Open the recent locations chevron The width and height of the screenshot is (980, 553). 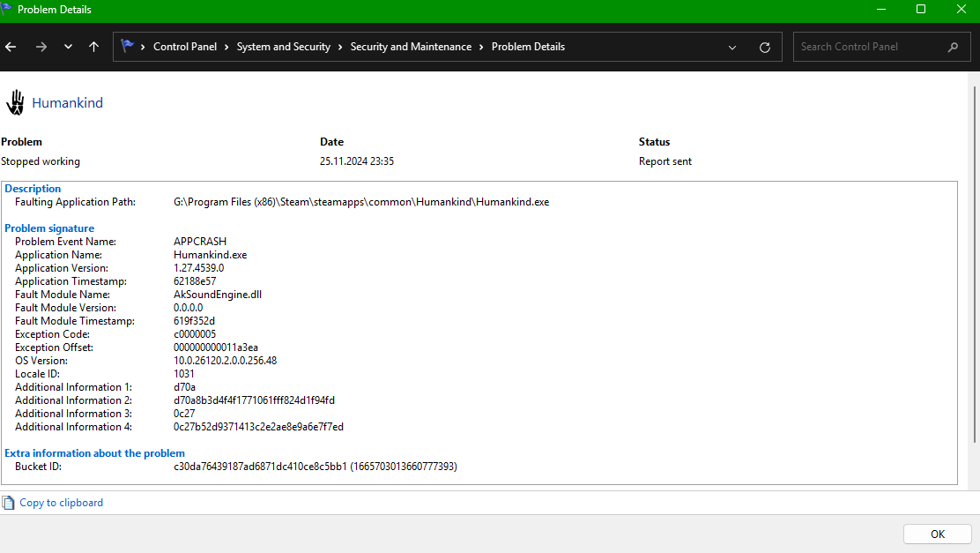pyautogui.click(x=68, y=47)
